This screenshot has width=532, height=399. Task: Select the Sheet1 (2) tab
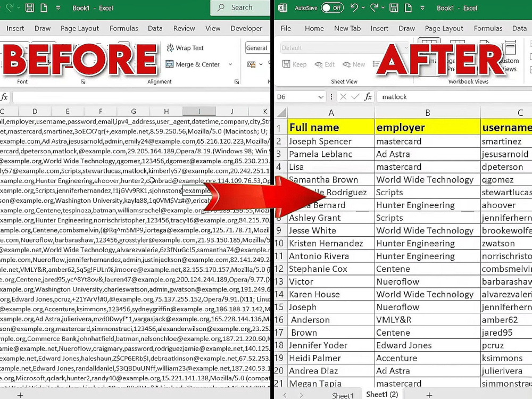pyautogui.click(x=382, y=394)
